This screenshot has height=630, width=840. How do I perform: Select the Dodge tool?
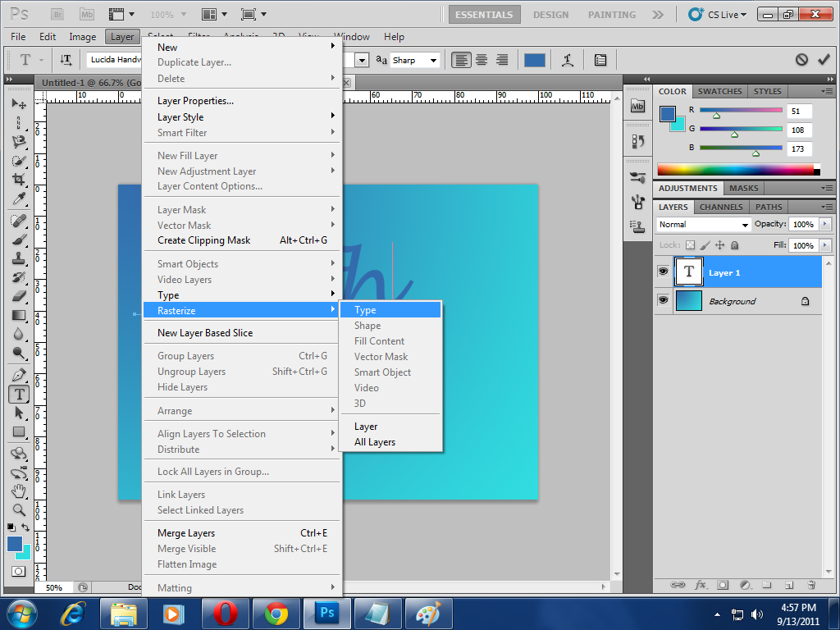click(20, 353)
